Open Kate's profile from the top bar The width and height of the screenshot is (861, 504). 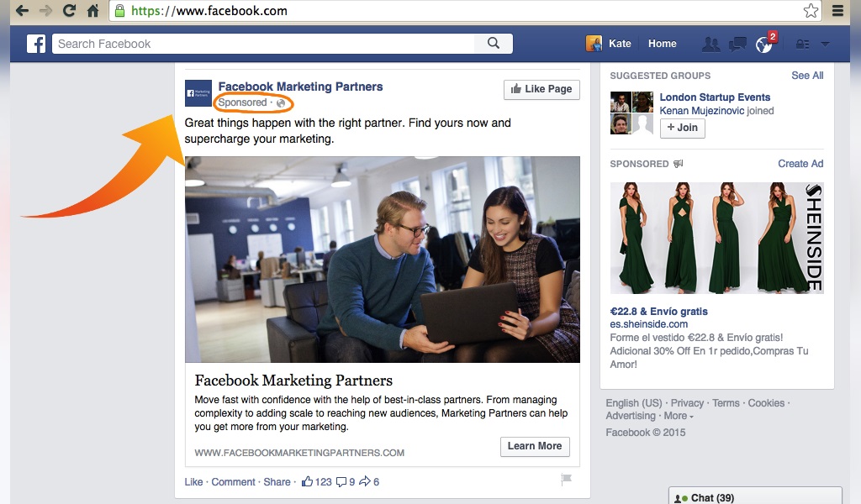tap(609, 44)
